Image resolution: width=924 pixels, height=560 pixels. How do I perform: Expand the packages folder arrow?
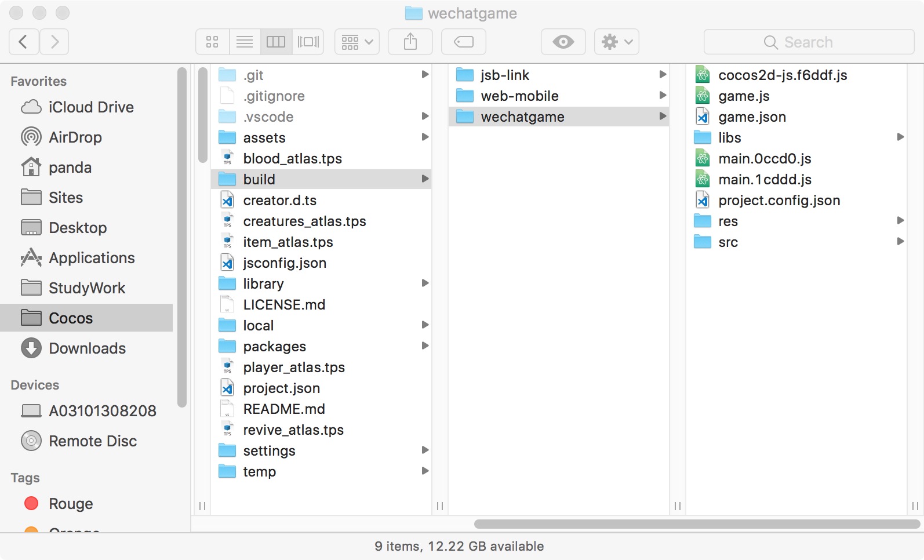click(x=425, y=346)
